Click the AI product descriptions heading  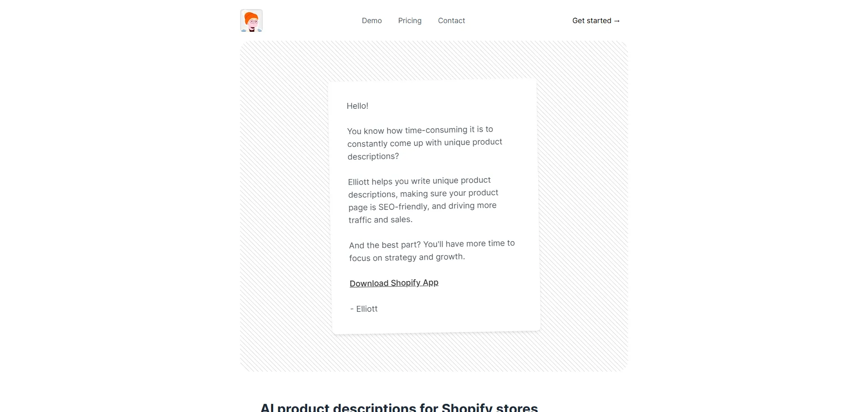pyautogui.click(x=399, y=407)
